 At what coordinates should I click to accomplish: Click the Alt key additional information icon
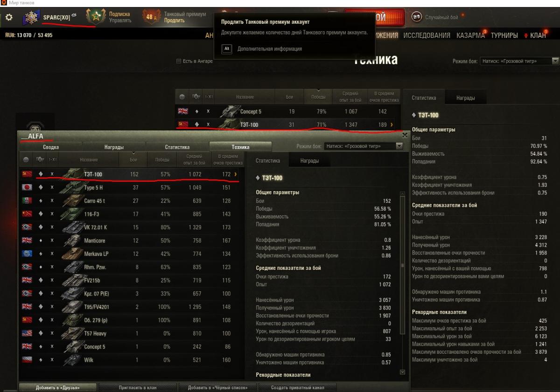pos(226,48)
